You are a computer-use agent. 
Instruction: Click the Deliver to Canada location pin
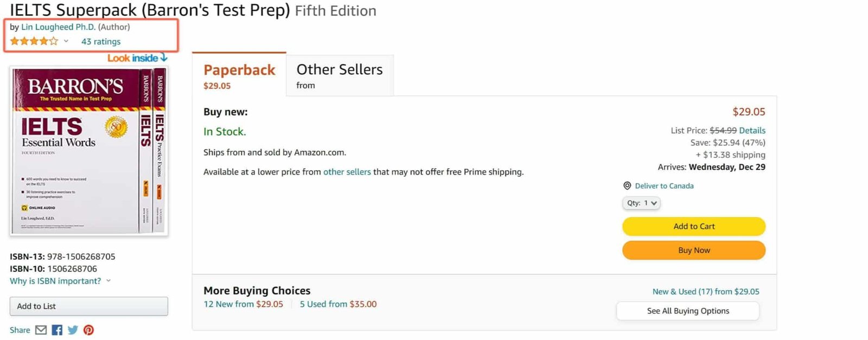coord(627,185)
